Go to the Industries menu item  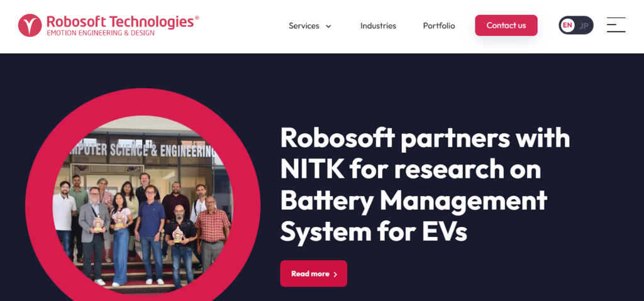(378, 26)
